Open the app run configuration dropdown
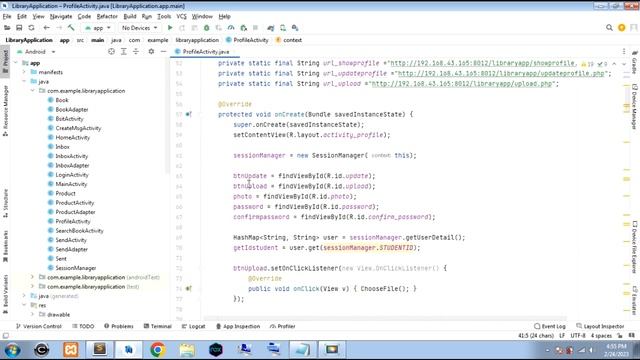 click(x=98, y=28)
